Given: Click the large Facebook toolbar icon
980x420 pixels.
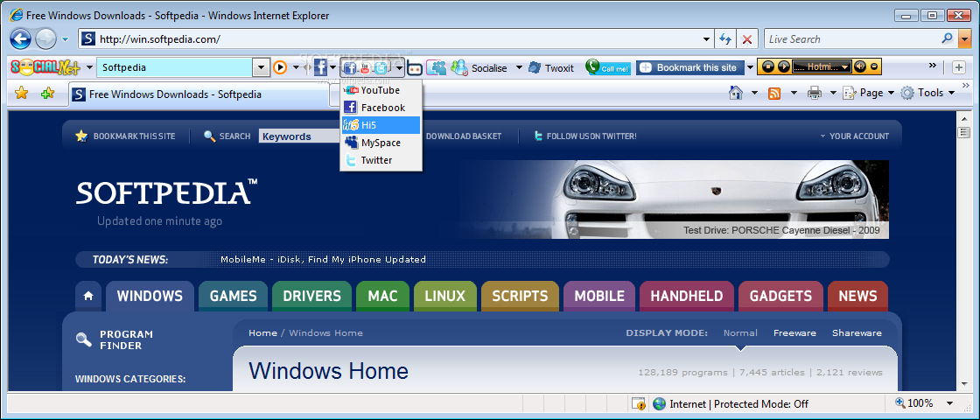Looking at the screenshot, I should pyautogui.click(x=320, y=67).
